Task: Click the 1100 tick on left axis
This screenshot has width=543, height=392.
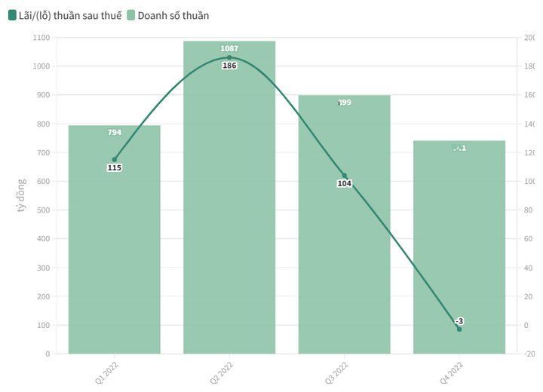Action: tap(41, 38)
